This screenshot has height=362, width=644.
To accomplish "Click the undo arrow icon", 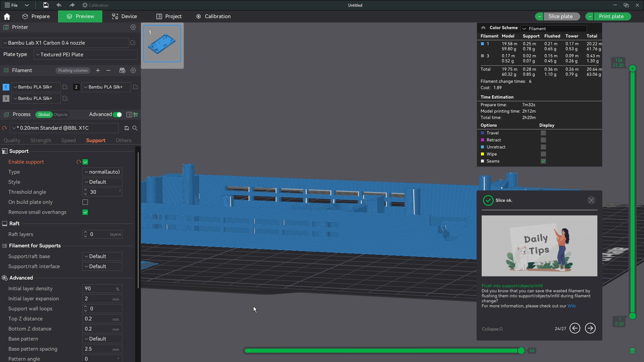I will click(59, 5).
